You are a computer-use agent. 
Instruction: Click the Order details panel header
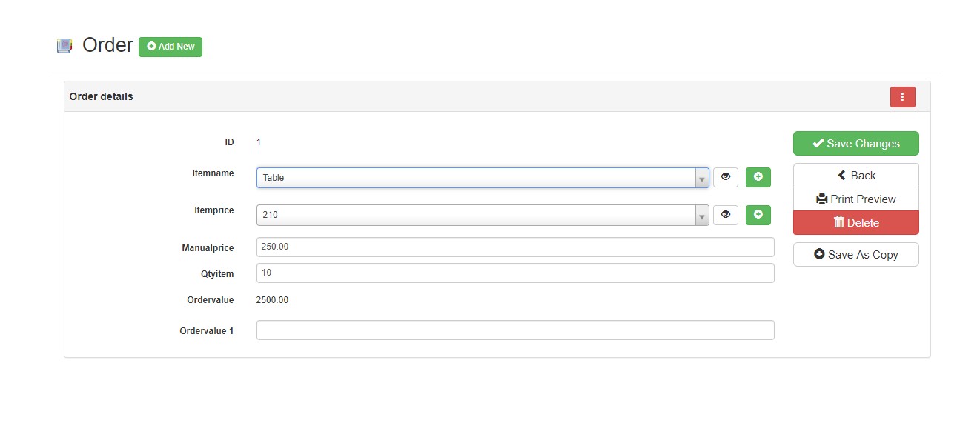497,96
